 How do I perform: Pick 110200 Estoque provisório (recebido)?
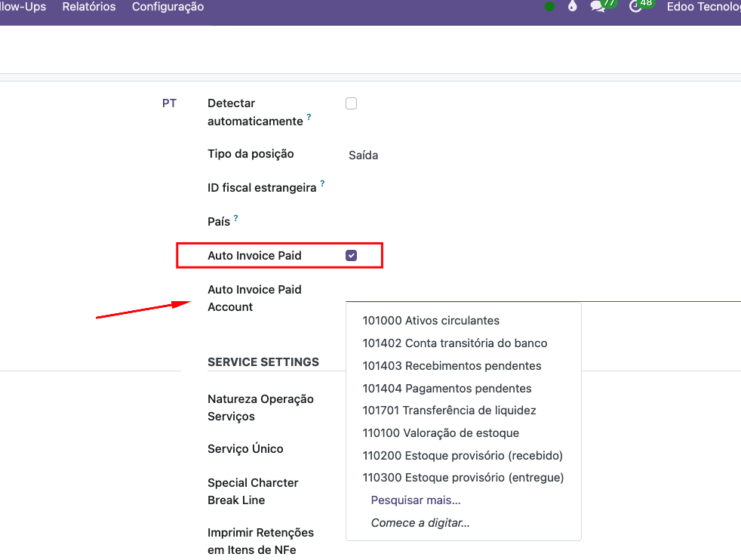pos(463,456)
